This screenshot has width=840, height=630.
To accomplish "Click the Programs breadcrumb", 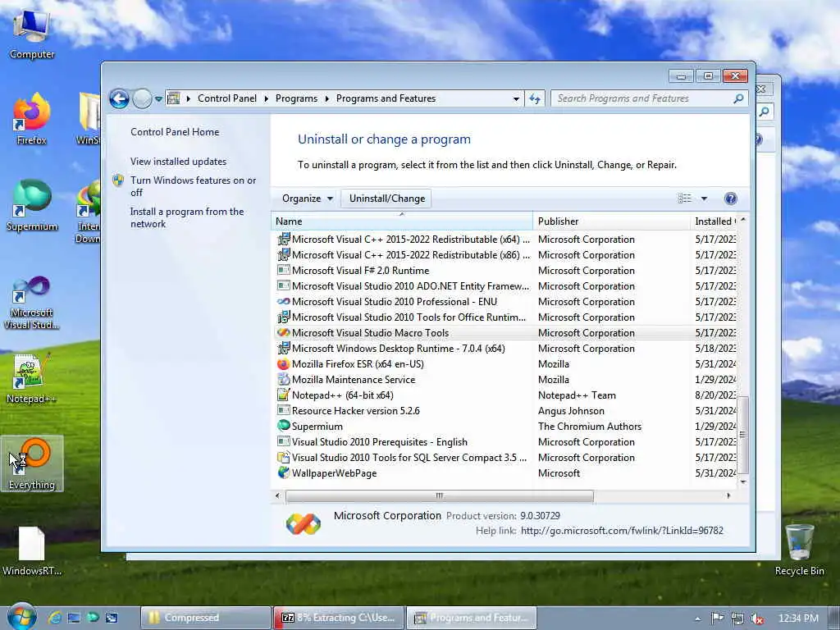I will tap(296, 98).
